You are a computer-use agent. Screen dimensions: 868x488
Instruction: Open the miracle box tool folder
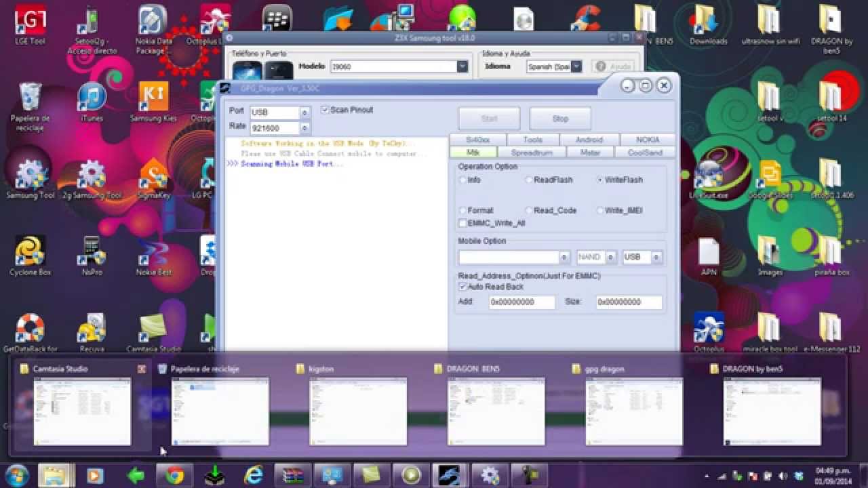[x=770, y=332]
